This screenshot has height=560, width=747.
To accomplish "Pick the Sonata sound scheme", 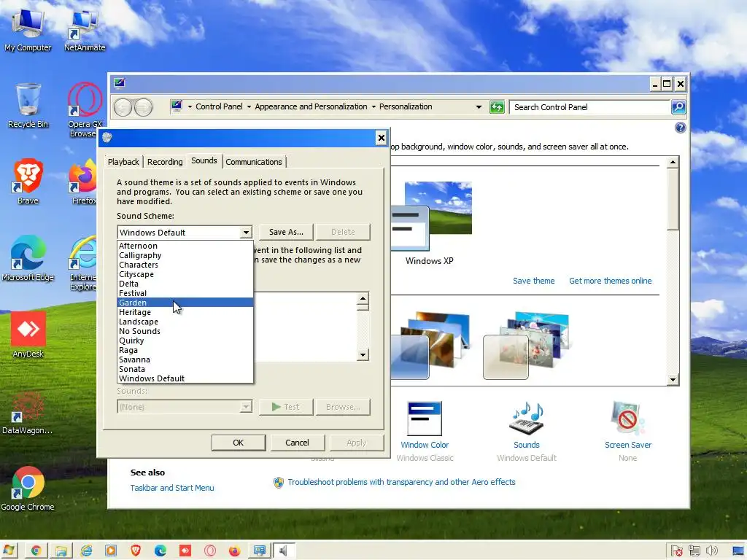I will click(x=185, y=369).
